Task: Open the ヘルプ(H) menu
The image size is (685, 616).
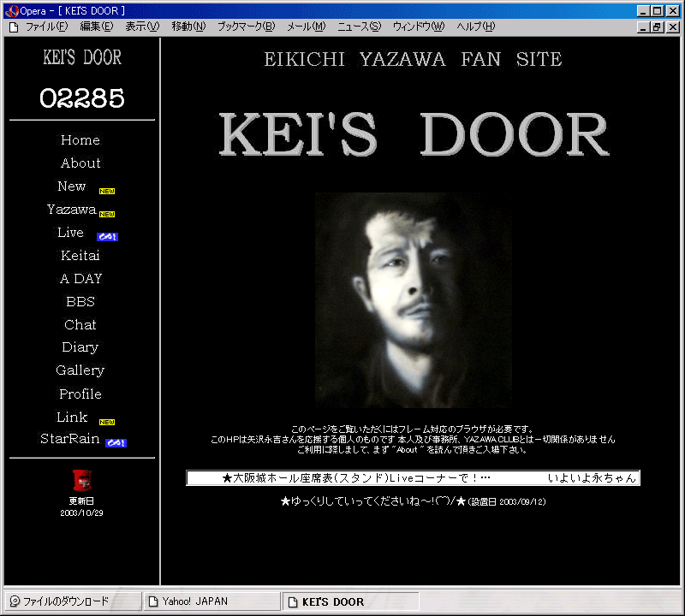Action: coord(476,27)
